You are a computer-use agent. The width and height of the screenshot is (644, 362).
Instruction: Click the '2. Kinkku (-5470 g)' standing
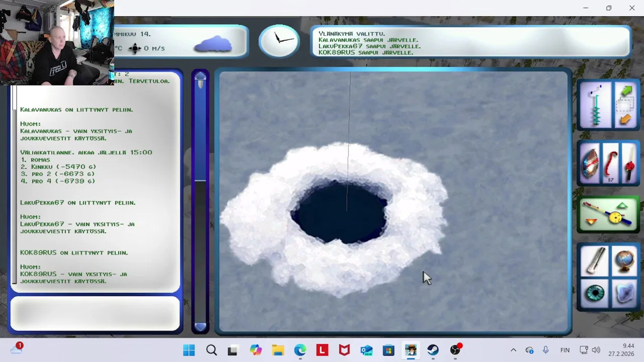pos(58,166)
